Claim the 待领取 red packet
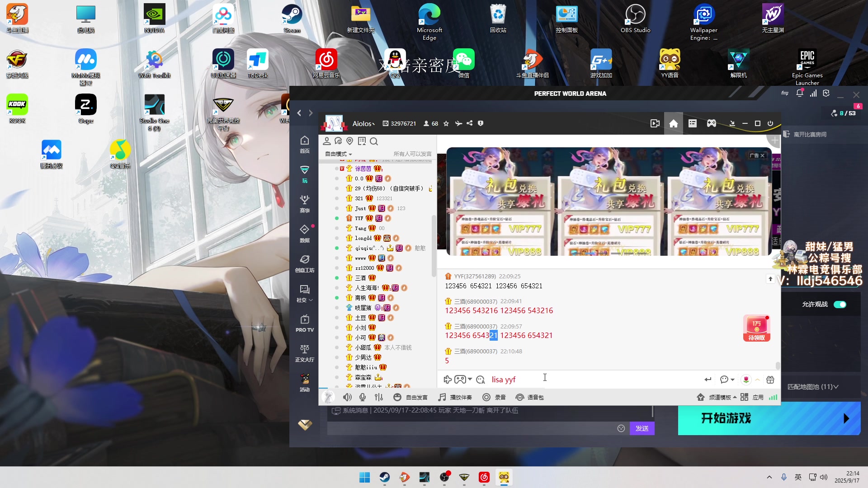Viewport: 868px width, 488px height. pos(757,328)
